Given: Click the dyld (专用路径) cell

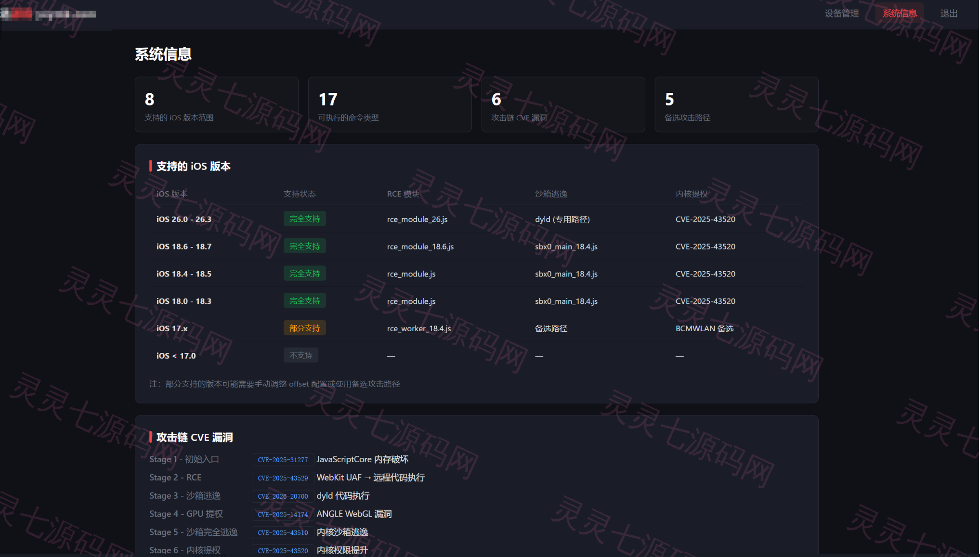Looking at the screenshot, I should [562, 219].
